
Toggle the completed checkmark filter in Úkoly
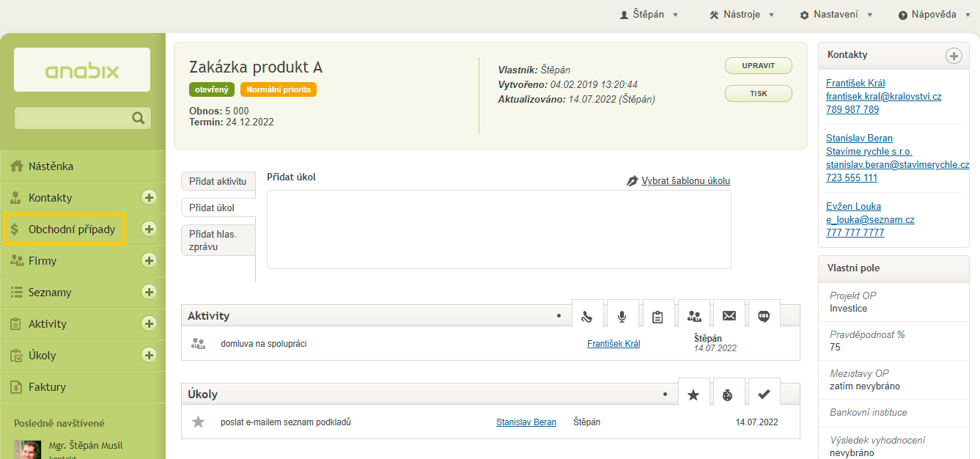764,394
